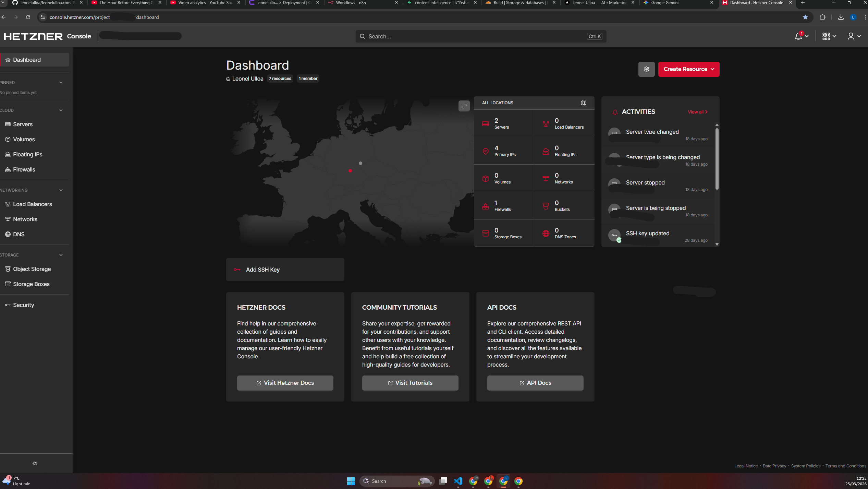Select Dashboard in the sidebar menu
868x489 pixels.
point(27,59)
